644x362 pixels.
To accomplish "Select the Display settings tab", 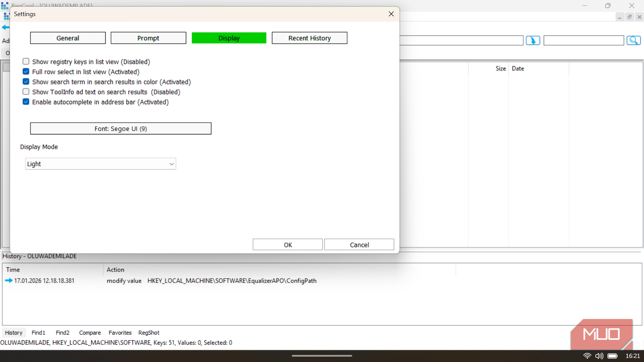I will tap(229, 38).
